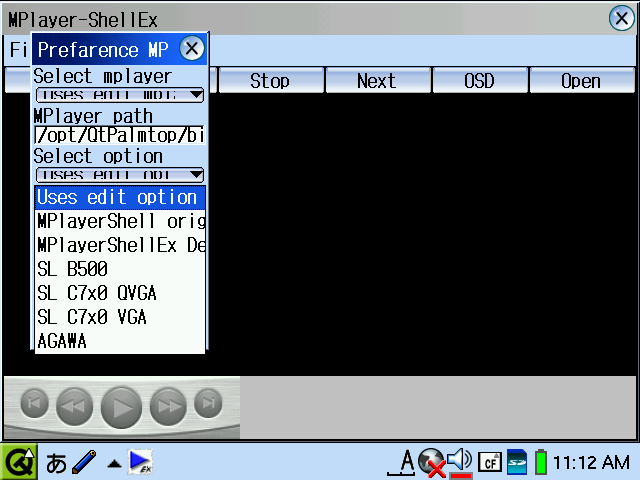Click the CF card icon
The width and height of the screenshot is (640, 480).
(x=490, y=462)
